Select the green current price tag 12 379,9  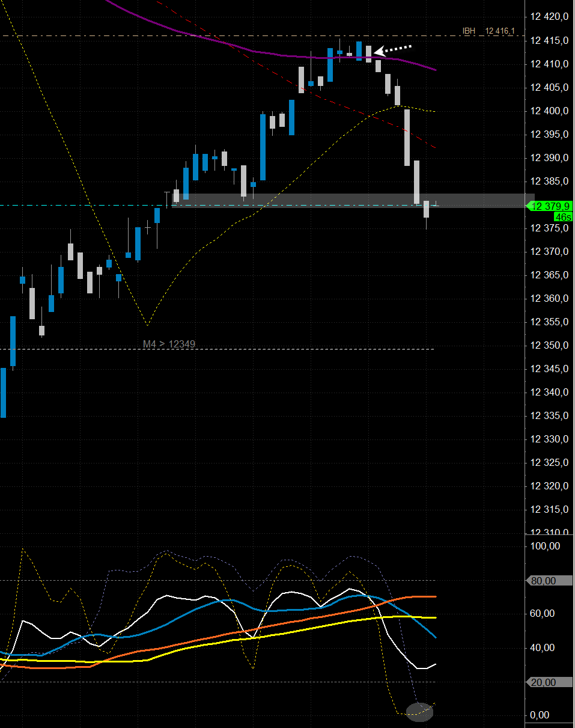(x=549, y=206)
